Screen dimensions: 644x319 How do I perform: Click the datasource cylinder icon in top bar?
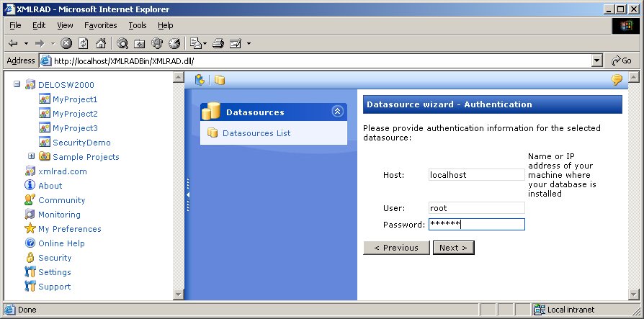click(220, 80)
